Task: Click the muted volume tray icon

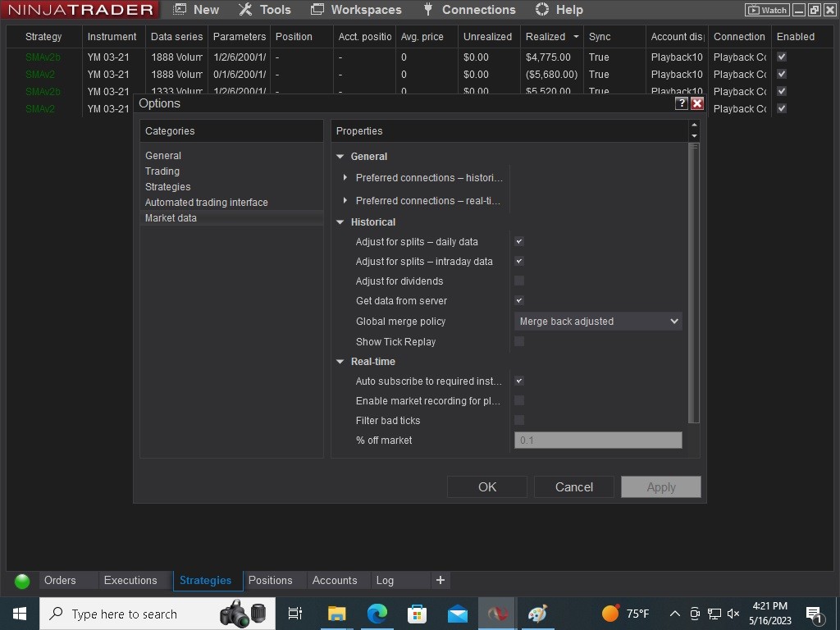Action: (733, 614)
